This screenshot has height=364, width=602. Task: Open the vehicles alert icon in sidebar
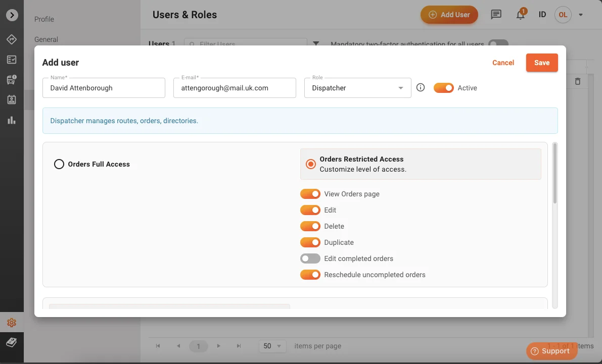tap(12, 79)
